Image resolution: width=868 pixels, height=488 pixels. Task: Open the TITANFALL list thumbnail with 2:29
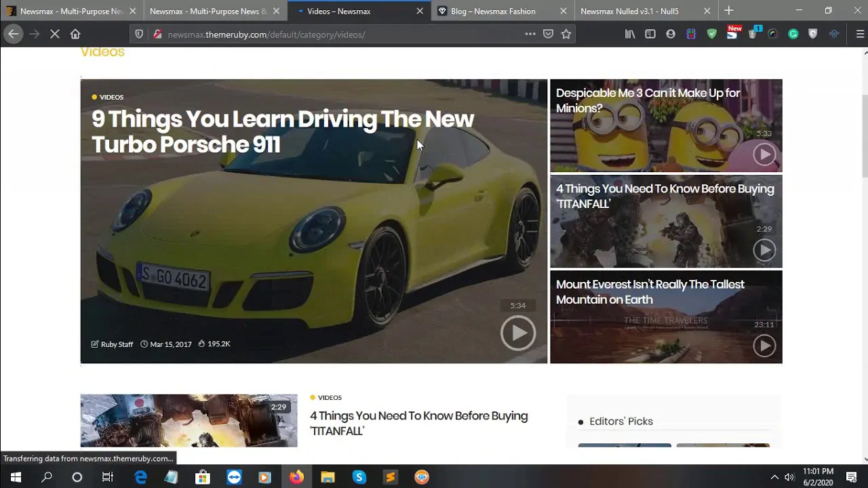pyautogui.click(x=189, y=420)
